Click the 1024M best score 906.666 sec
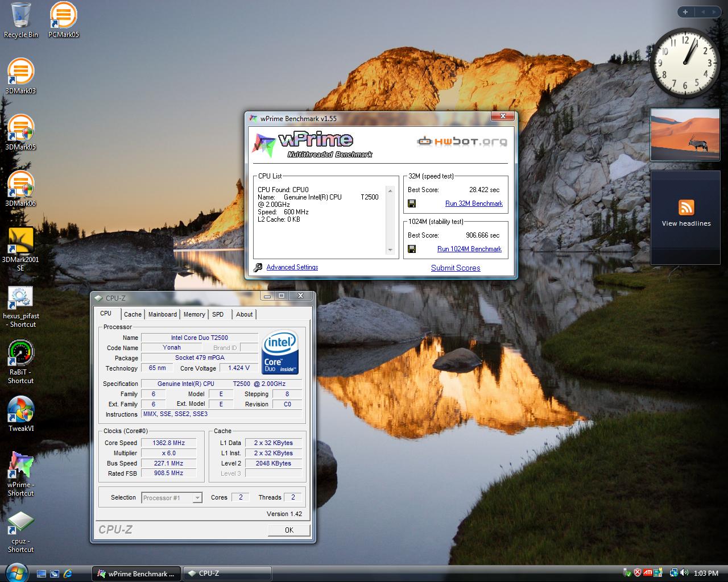This screenshot has width=728, height=582. pyautogui.click(x=482, y=235)
